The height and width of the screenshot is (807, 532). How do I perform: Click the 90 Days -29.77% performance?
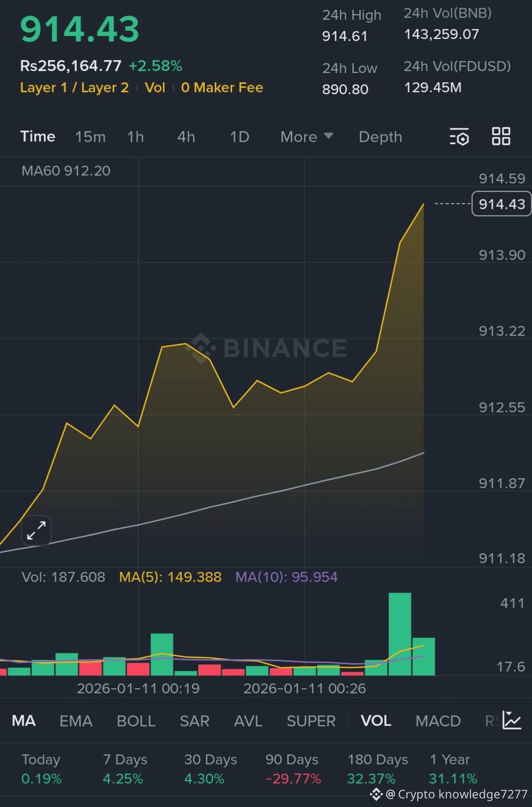pos(293,769)
